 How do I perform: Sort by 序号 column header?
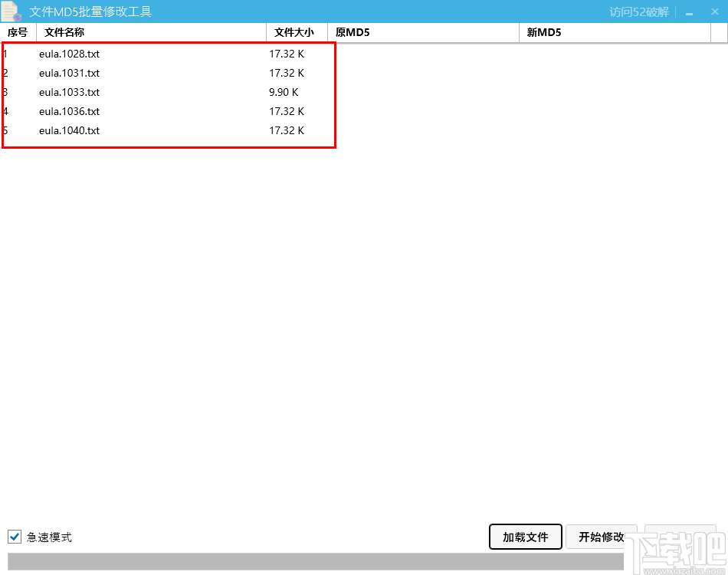point(18,32)
